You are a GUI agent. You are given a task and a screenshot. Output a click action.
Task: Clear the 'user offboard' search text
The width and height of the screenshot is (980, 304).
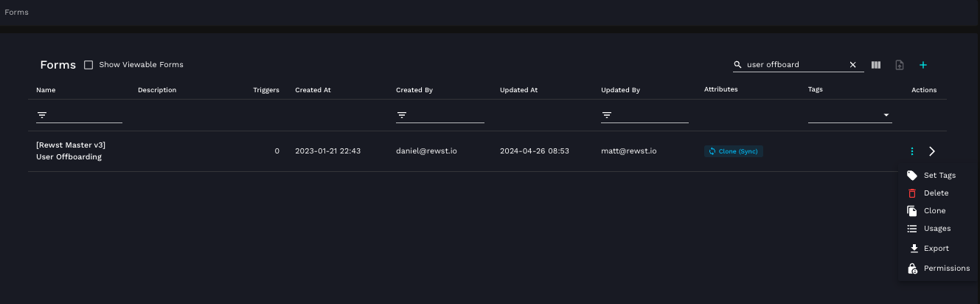pyautogui.click(x=852, y=65)
